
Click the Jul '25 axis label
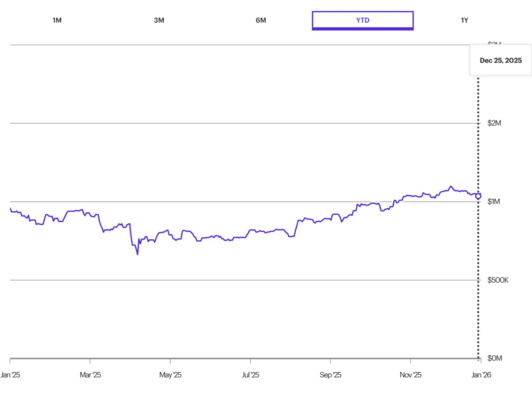(x=250, y=375)
